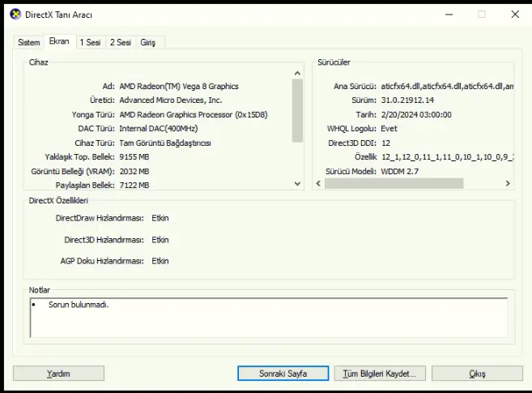Click the 'Sürücü Modeli:' label
Viewport: 532px width, 393px height.
tap(351, 172)
